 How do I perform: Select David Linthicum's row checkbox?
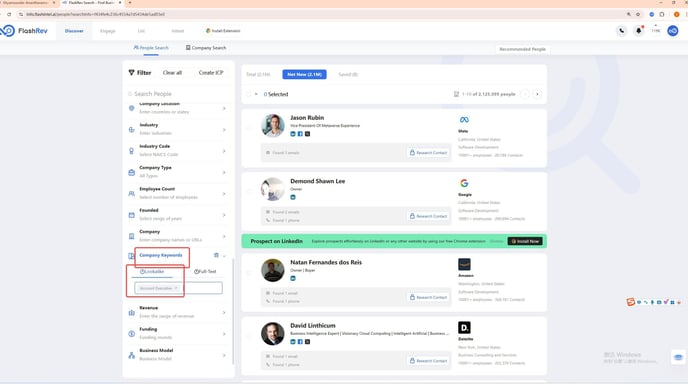point(249,337)
